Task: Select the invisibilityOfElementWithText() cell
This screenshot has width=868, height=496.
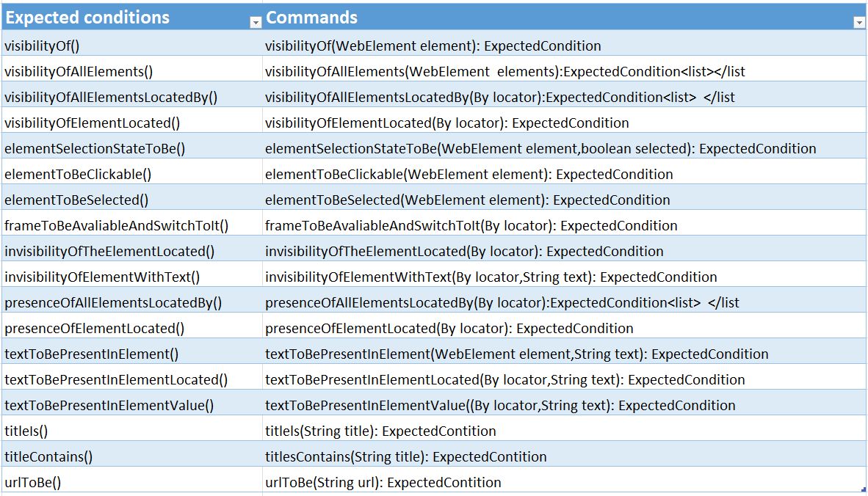Action: pyautogui.click(x=131, y=277)
